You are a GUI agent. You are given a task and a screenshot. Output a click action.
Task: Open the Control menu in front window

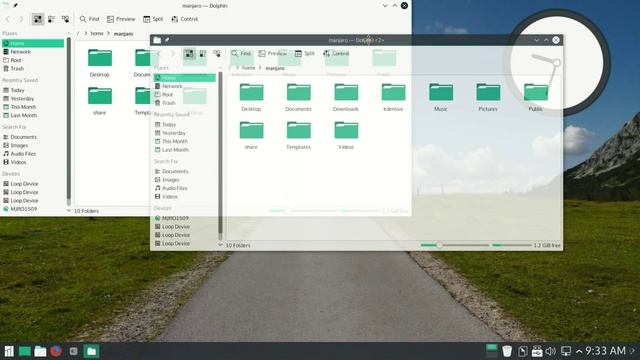[x=336, y=53]
